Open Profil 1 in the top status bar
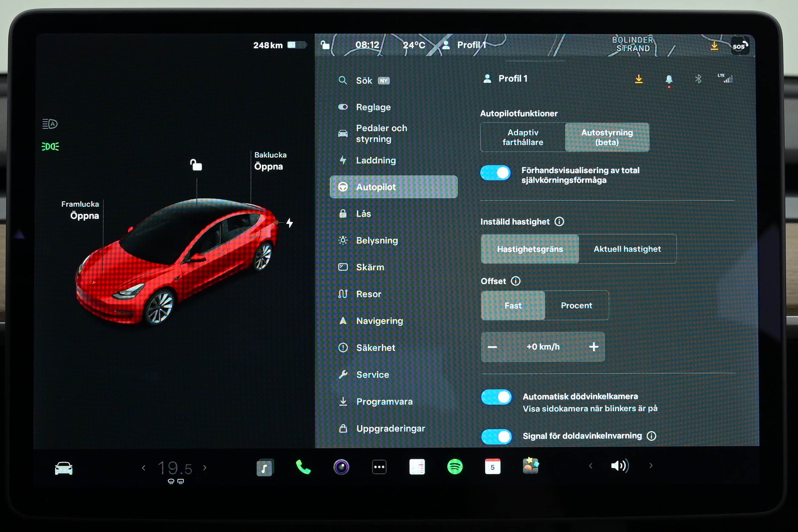798x532 pixels. pyautogui.click(x=464, y=45)
